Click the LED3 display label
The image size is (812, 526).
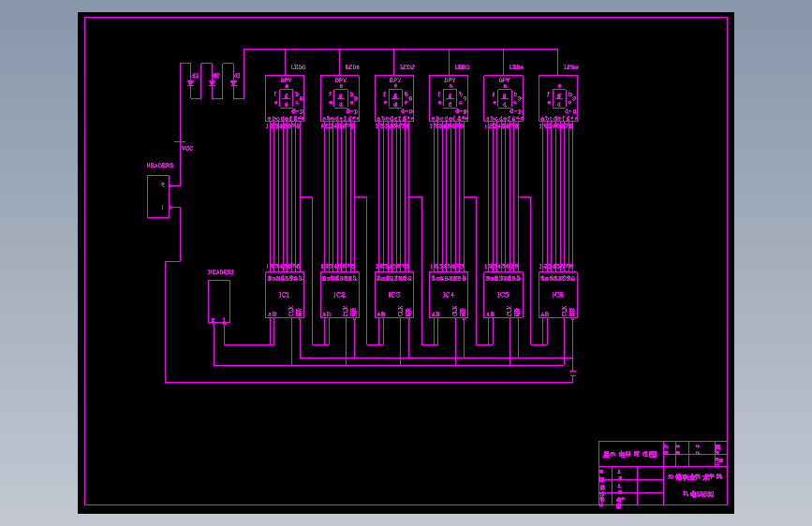(x=462, y=67)
